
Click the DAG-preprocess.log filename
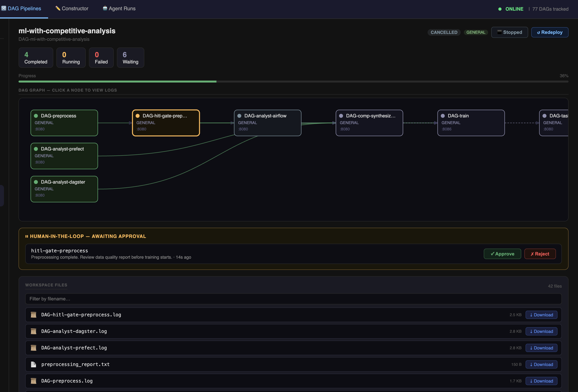pyautogui.click(x=67, y=381)
